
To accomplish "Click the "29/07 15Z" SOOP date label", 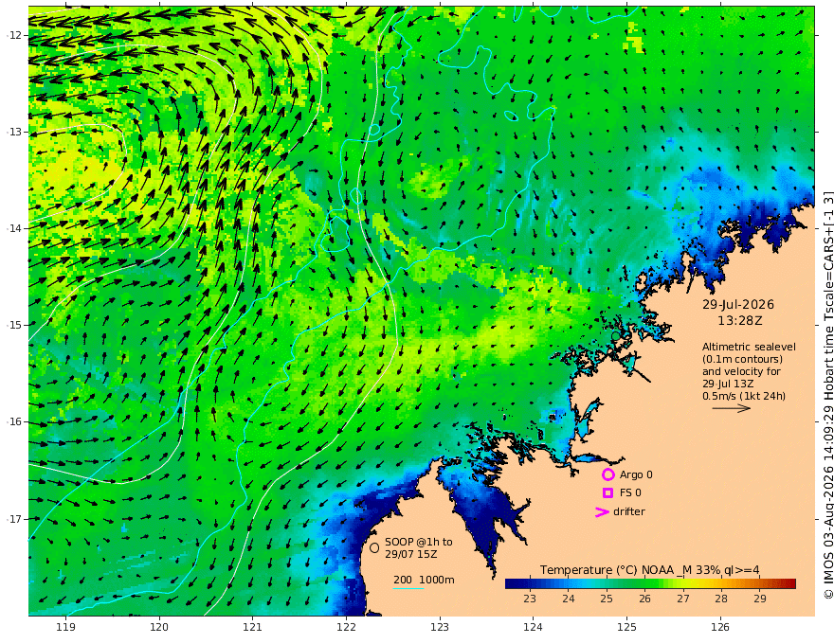I will pos(411,554).
